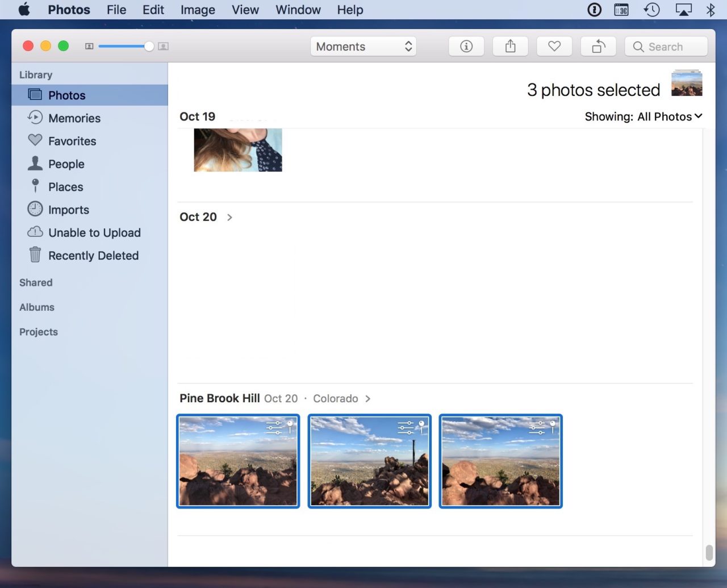Click the large thumbnail zoom icon

click(163, 47)
